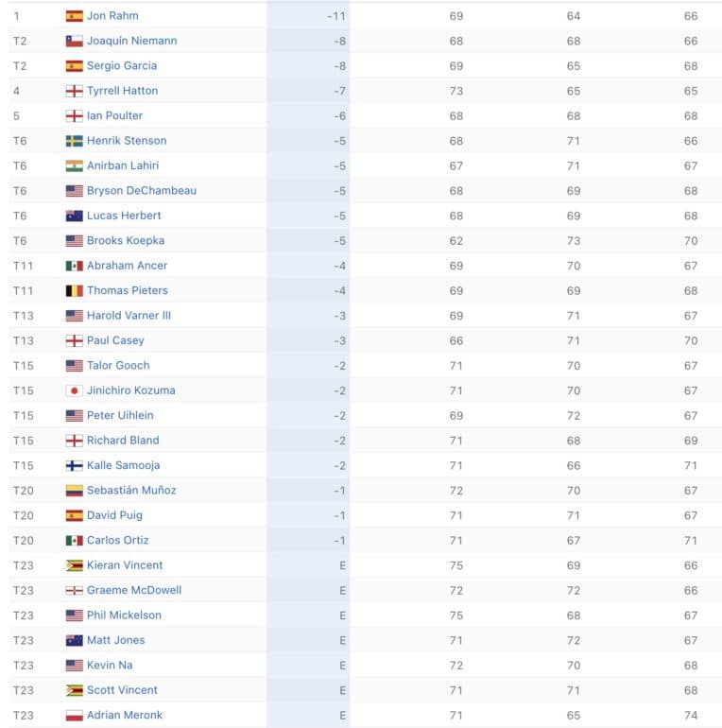Open Jon Rahm's player profile link
This screenshot has height=728, width=722.
(112, 16)
